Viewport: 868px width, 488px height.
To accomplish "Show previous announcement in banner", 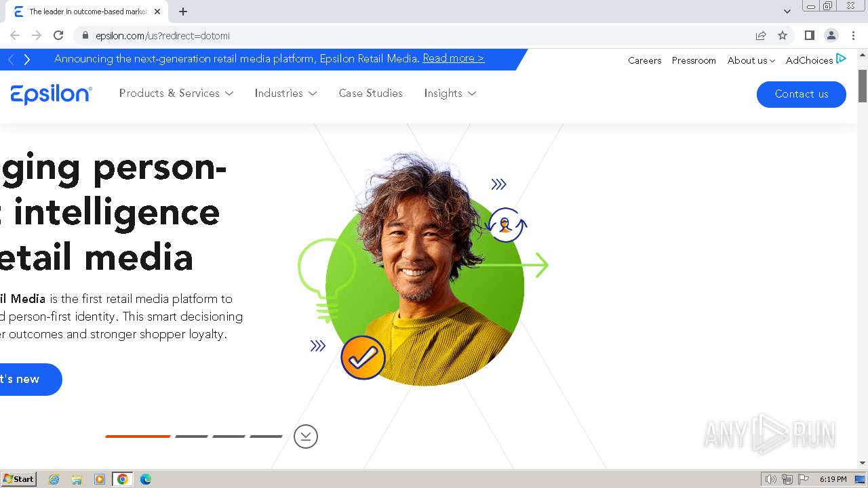I will [11, 60].
